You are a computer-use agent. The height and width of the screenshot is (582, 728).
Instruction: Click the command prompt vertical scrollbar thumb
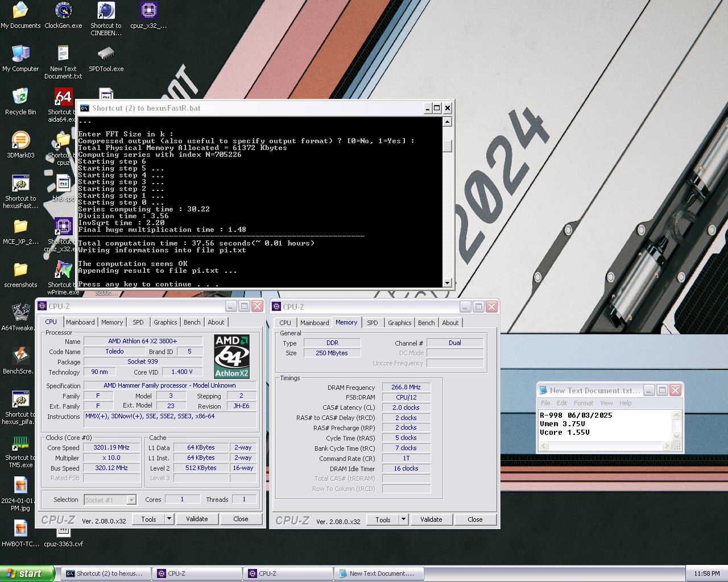[447, 145]
